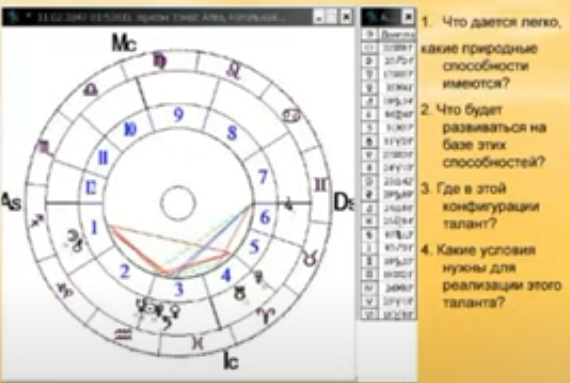
Task: Click the Ic label below the chart
Action: (231, 361)
